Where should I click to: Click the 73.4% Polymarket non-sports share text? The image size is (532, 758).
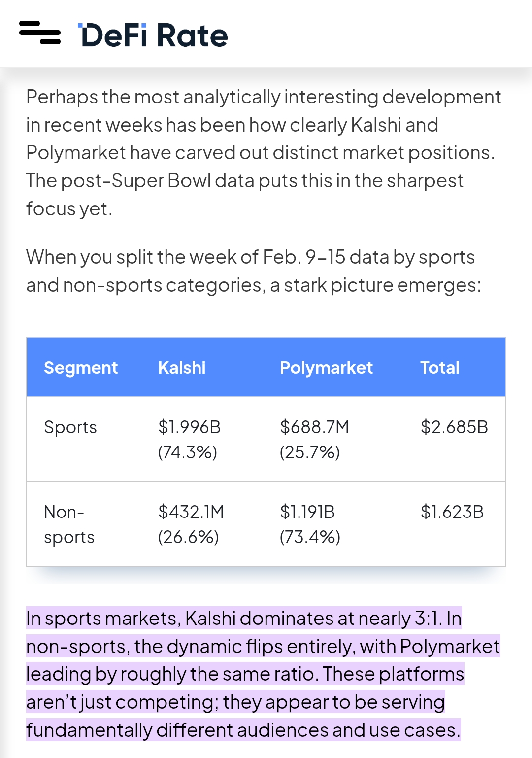pyautogui.click(x=310, y=537)
